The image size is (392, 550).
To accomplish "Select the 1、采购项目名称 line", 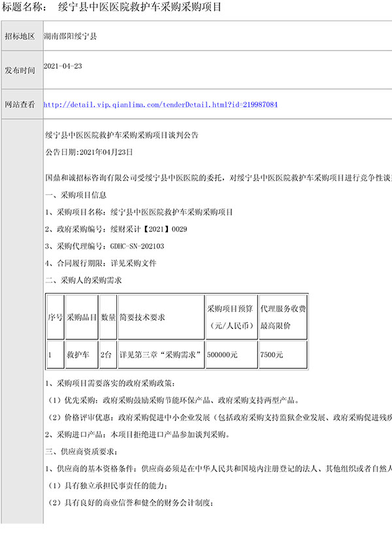I will pyautogui.click(x=139, y=212).
